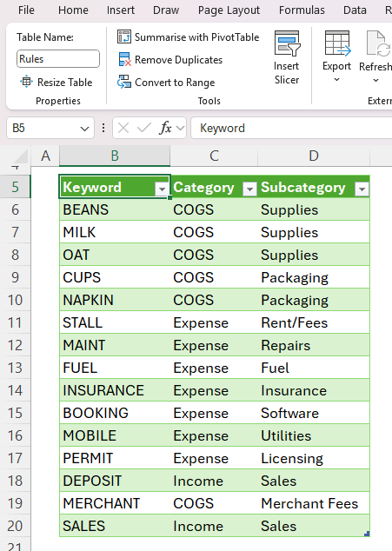Select the Software subcategory cell

click(x=314, y=413)
